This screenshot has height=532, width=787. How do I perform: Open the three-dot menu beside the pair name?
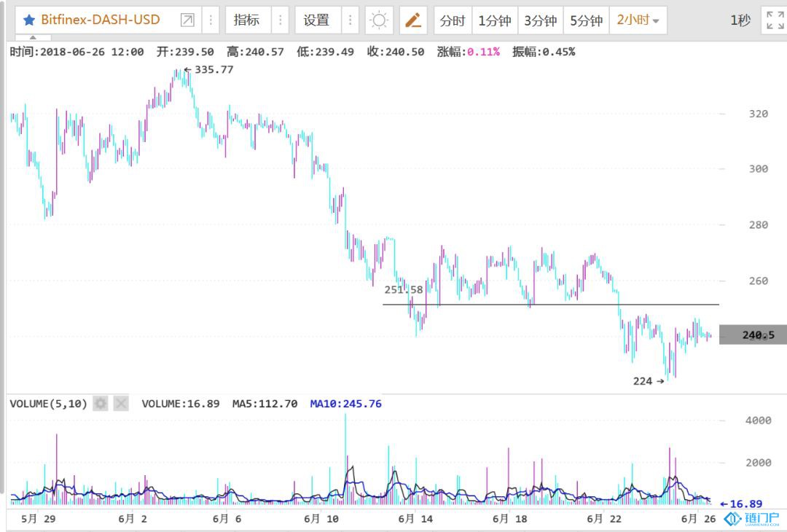point(211,20)
